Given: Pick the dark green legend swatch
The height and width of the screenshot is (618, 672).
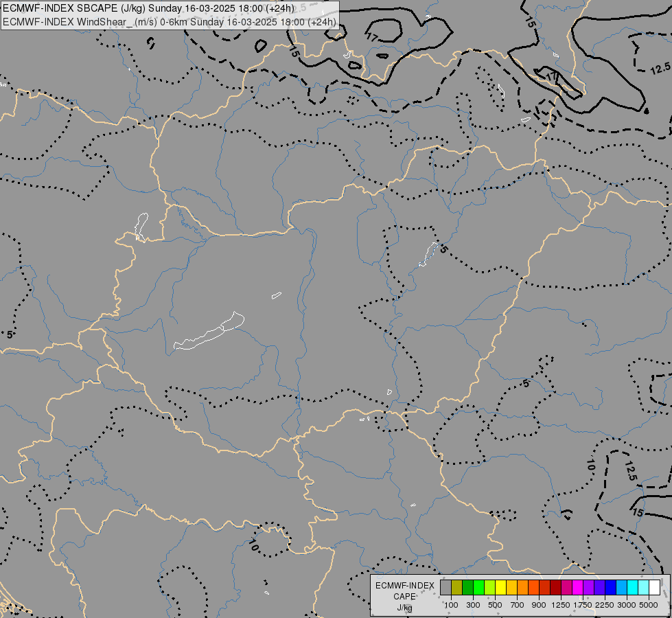Looking at the screenshot, I should coord(468,587).
